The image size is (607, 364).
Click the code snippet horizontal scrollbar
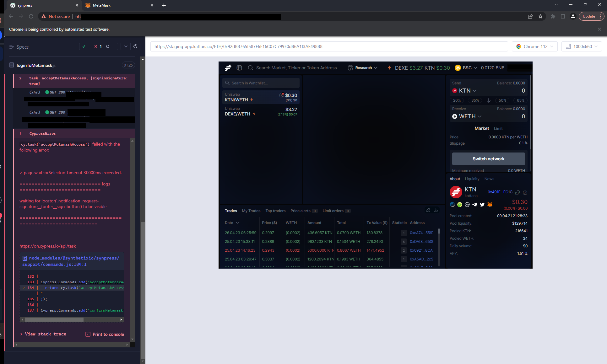click(72, 319)
